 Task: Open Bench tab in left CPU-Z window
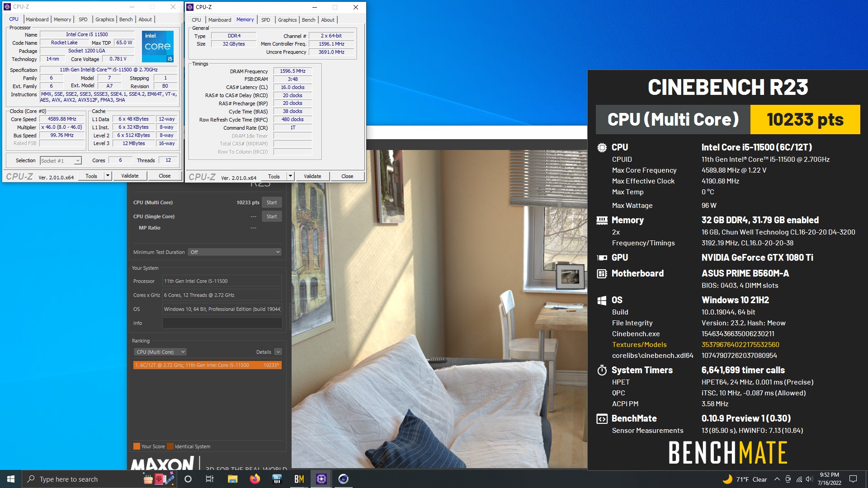coord(126,19)
